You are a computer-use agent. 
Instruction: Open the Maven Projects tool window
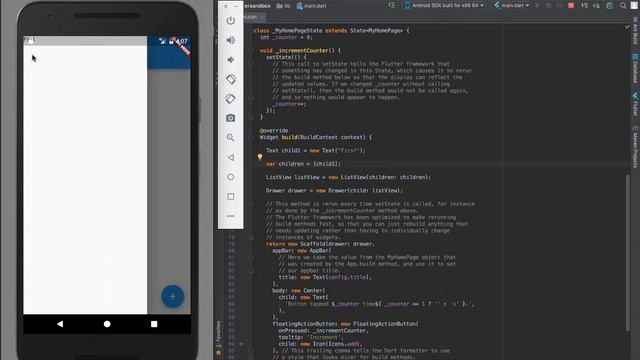(635, 147)
